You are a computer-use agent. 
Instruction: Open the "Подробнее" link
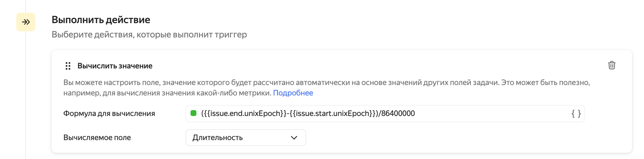pos(293,93)
